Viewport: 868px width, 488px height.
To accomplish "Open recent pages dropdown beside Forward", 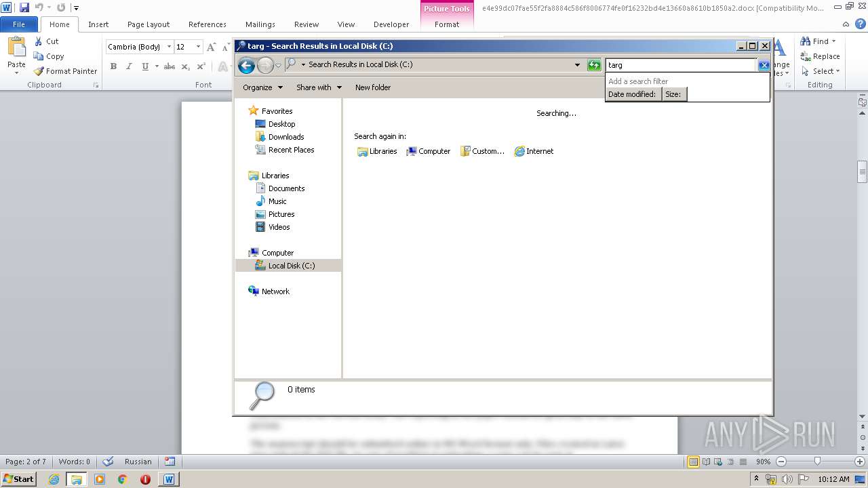I will click(x=278, y=66).
